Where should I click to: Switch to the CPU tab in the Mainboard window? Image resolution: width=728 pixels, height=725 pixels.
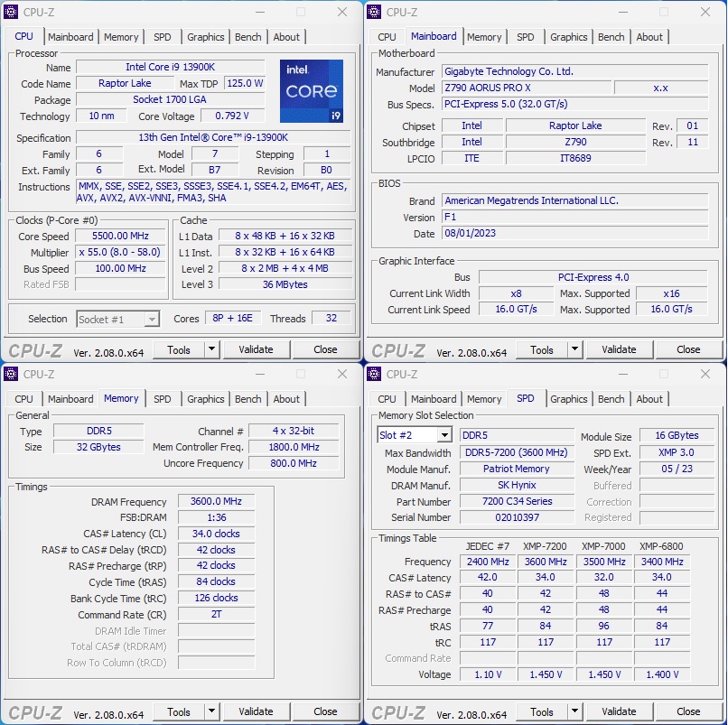pyautogui.click(x=387, y=37)
